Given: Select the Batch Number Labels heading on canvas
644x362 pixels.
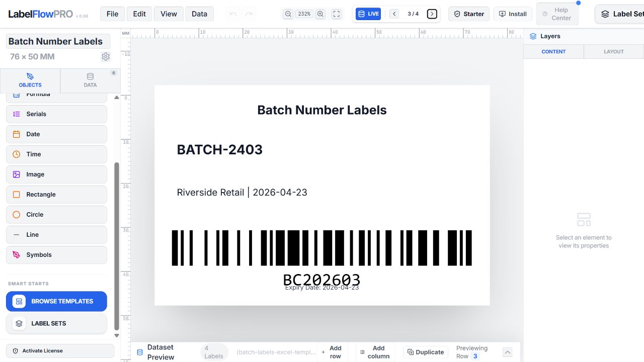Looking at the screenshot, I should click(322, 110).
